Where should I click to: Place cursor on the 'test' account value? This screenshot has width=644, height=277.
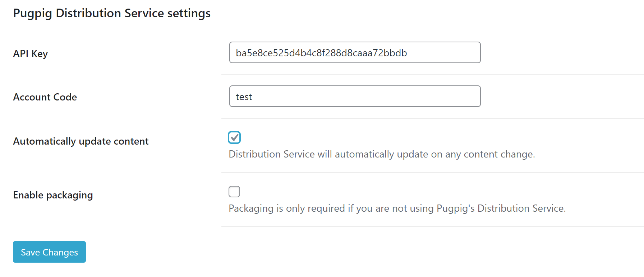[244, 97]
